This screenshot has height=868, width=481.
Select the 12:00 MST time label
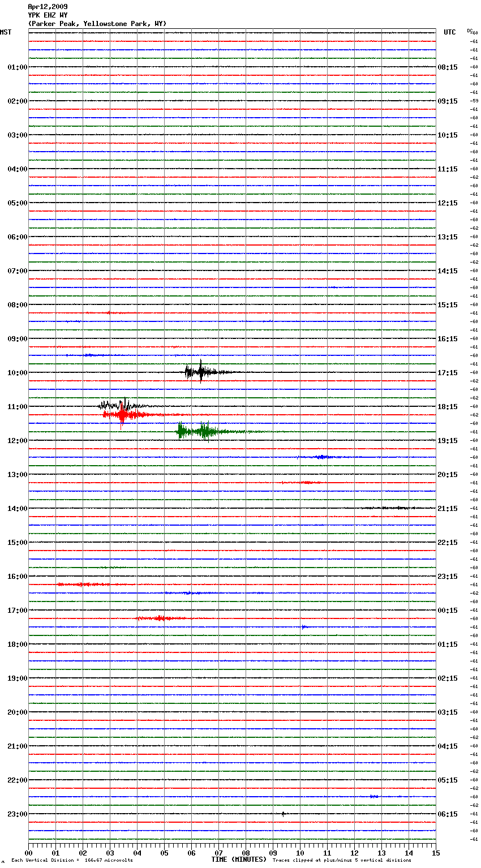[17, 441]
